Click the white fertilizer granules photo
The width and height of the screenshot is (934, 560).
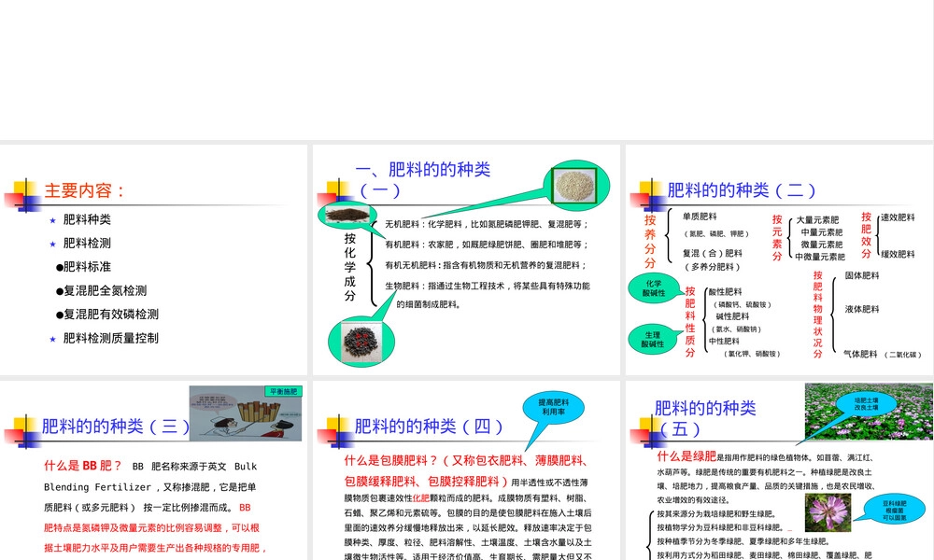pos(574,186)
